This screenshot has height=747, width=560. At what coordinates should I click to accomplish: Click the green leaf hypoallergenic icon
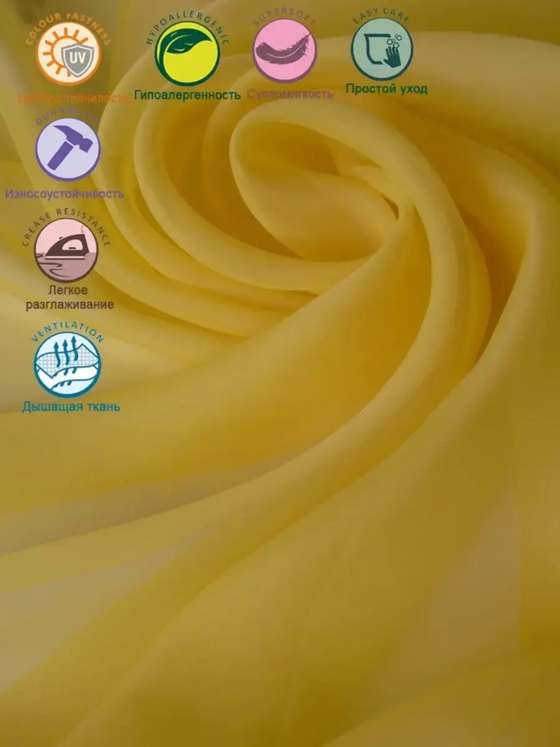(x=187, y=54)
